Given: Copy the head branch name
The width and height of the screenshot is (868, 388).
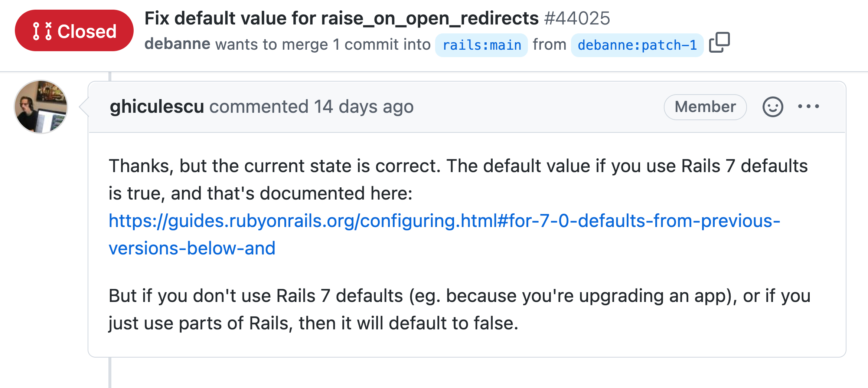Looking at the screenshot, I should (x=719, y=43).
